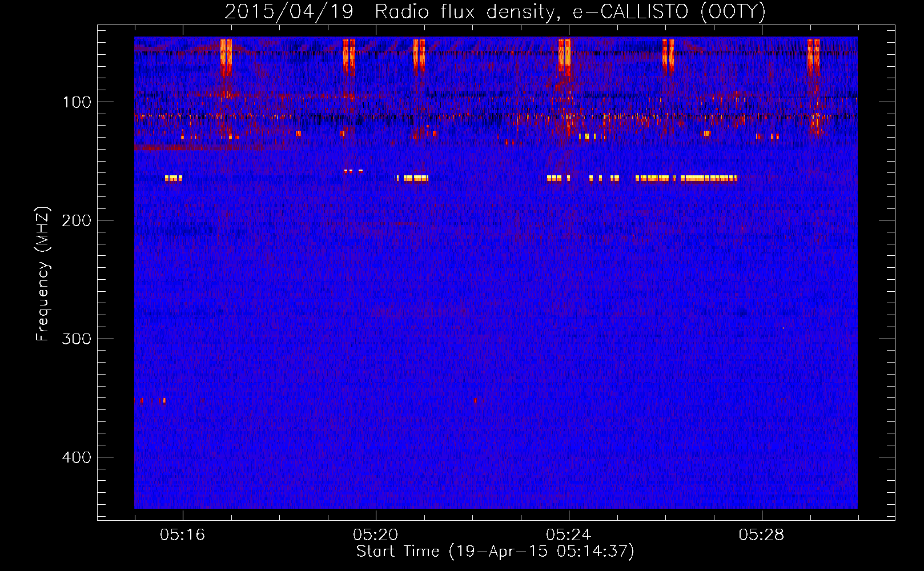Click the plot title 'Radio flux density, e-CALLISTO (OOTY)'
Viewport: 924px width, 571px height.
(x=570, y=12)
